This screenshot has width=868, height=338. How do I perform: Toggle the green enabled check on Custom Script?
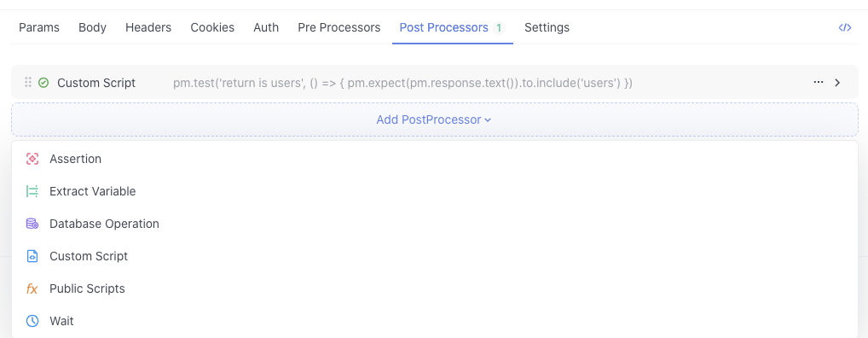pos(43,83)
